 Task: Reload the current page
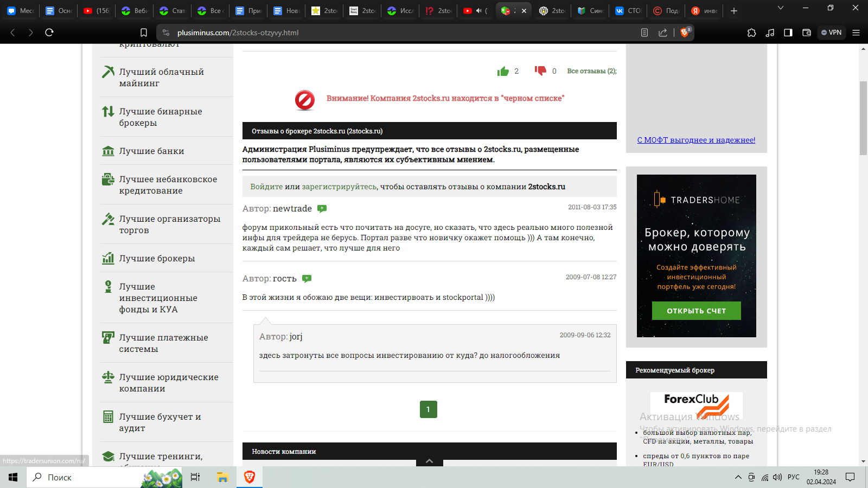pos(49,33)
